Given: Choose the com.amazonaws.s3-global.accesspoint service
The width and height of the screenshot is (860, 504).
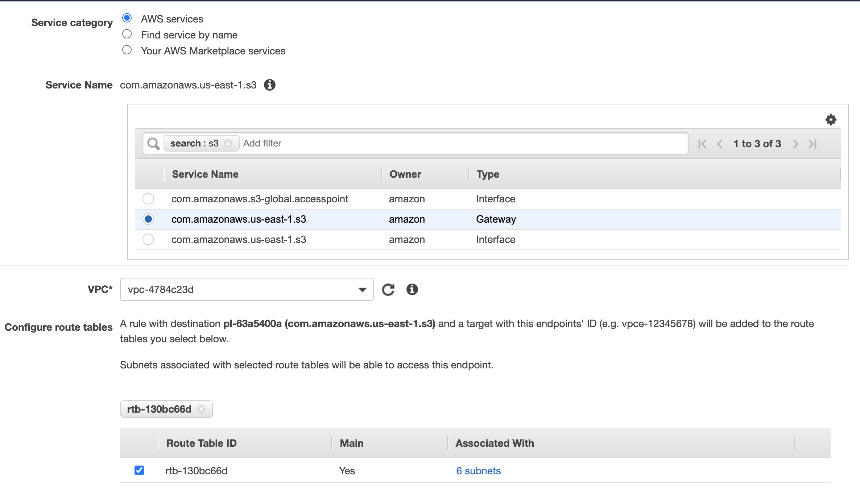Looking at the screenshot, I should (148, 199).
